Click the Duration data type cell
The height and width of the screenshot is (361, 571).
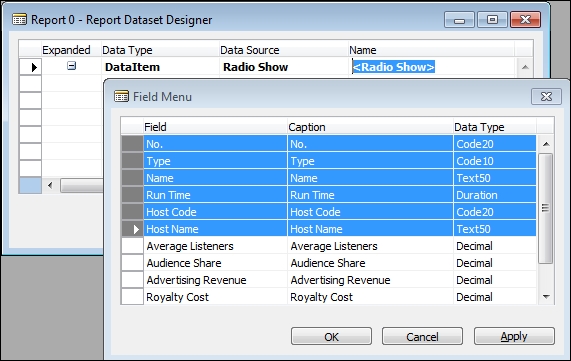click(x=495, y=195)
